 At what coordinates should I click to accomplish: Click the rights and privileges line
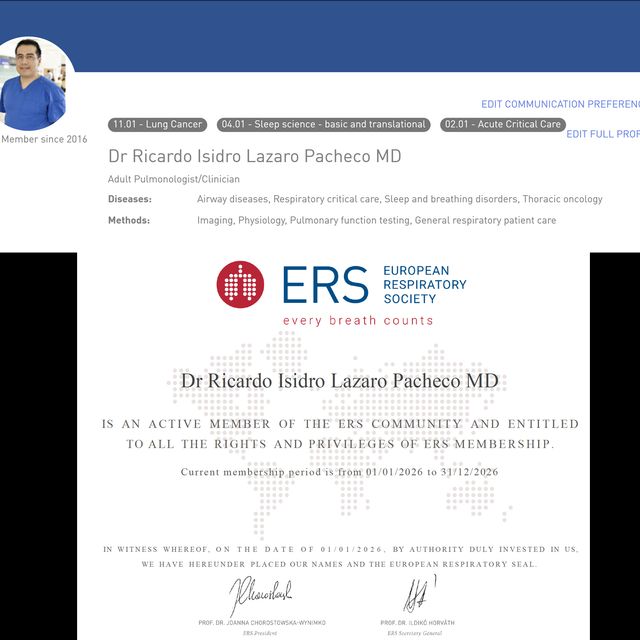[340, 444]
